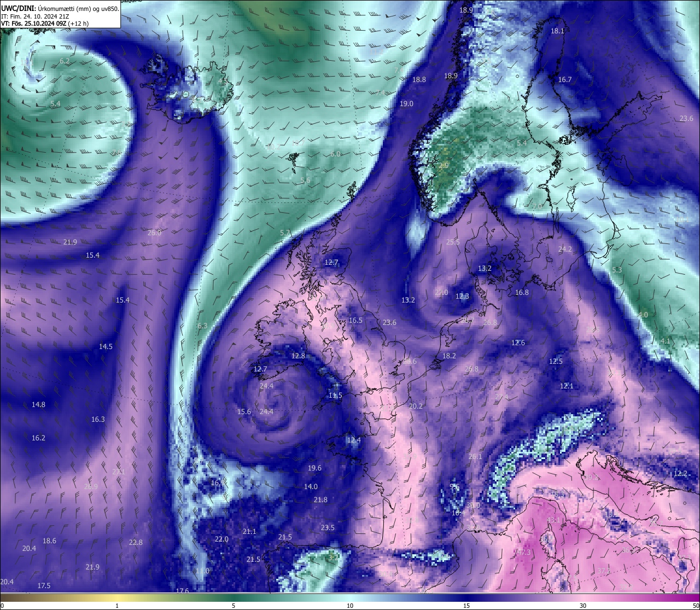Click the 16.3 value on the map
The width and height of the screenshot is (700, 610).
[98, 419]
